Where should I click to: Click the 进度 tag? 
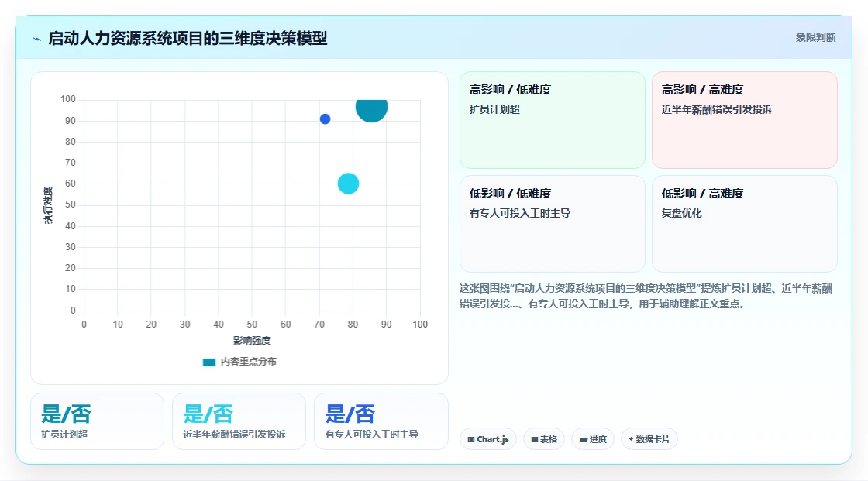coord(593,439)
